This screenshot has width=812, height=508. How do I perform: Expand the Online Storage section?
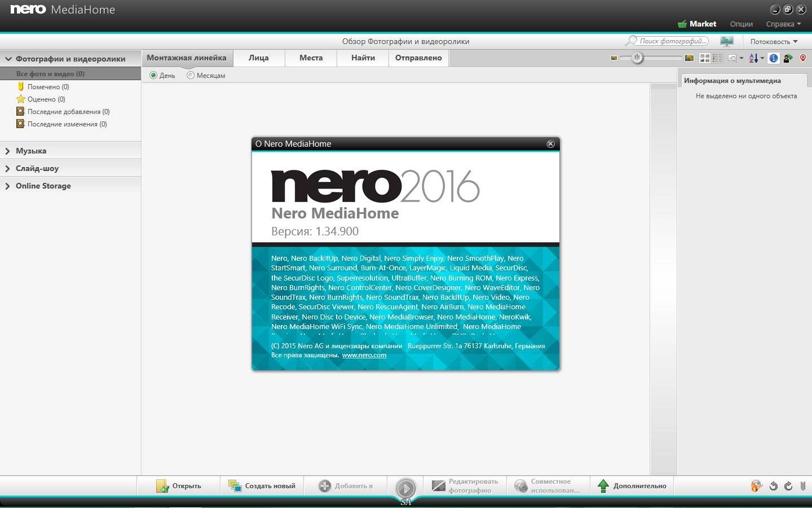coord(8,186)
